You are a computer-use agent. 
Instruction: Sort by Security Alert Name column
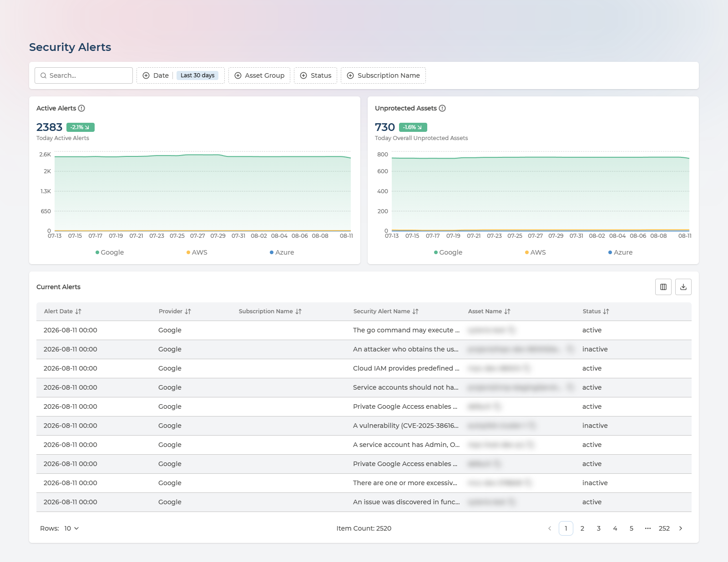coord(386,311)
